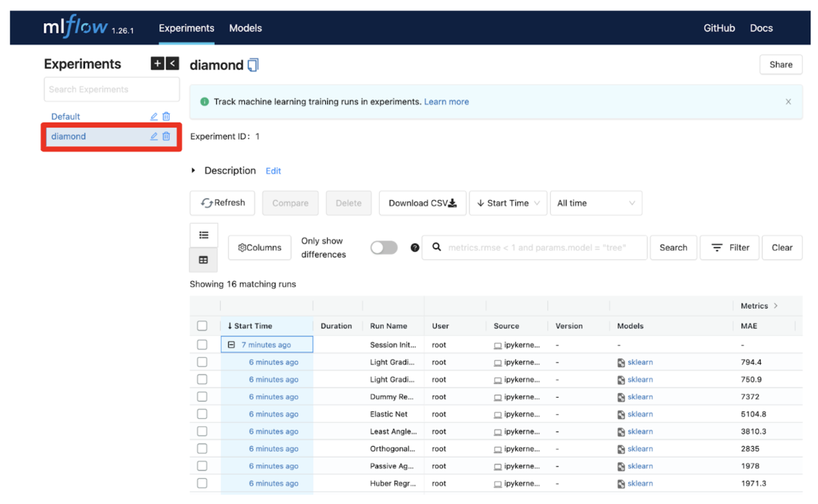Tick checkbox for the MAE 794.4 run

202,362
